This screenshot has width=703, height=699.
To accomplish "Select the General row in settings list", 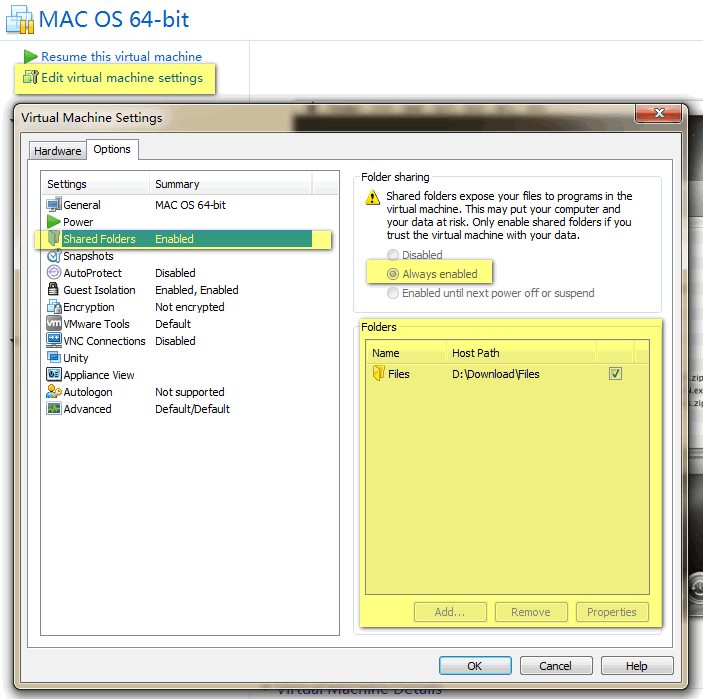I will pos(179,205).
